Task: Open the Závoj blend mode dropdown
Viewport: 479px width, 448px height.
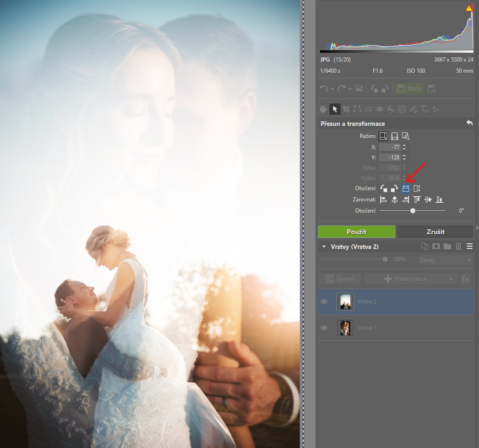Action: [445, 260]
